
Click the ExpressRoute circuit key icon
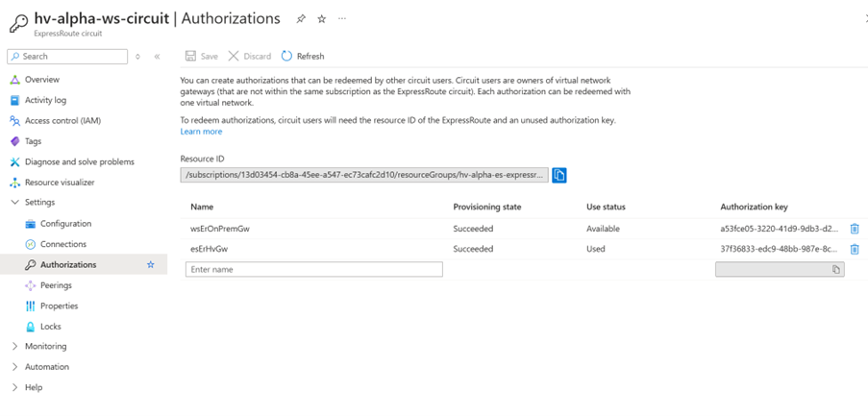tap(18, 23)
